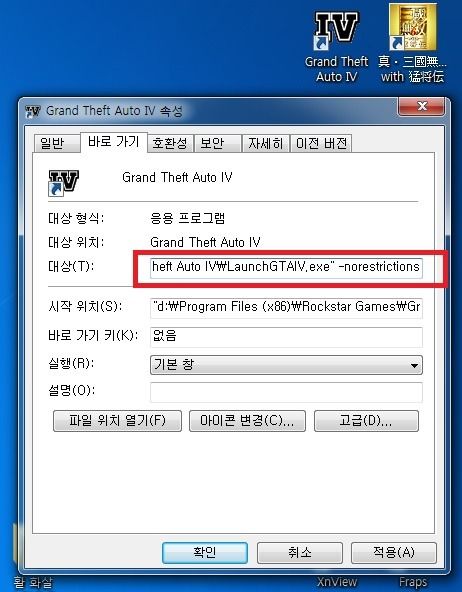Expand the 실행(R) 기본 창 dropdown
Screen dimensions: 462x592
[x=286, y=365]
